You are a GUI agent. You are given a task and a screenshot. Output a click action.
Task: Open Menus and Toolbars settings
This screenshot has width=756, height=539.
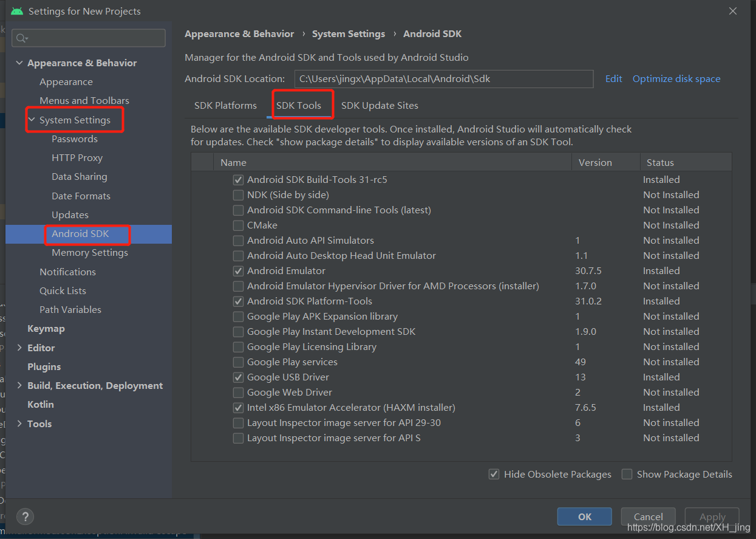tap(84, 101)
